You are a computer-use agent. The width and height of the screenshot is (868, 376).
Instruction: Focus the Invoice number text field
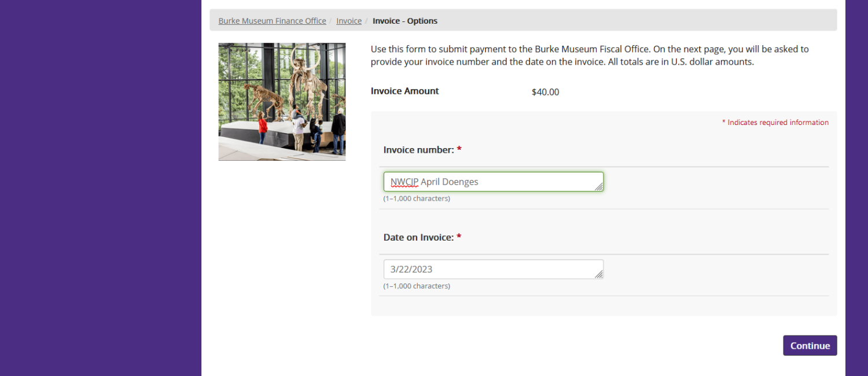point(494,182)
